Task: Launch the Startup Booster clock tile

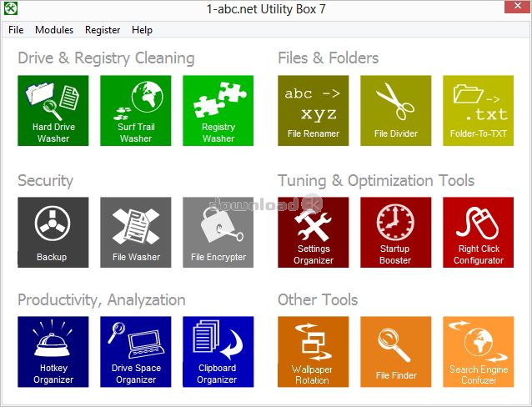Action: (395, 233)
